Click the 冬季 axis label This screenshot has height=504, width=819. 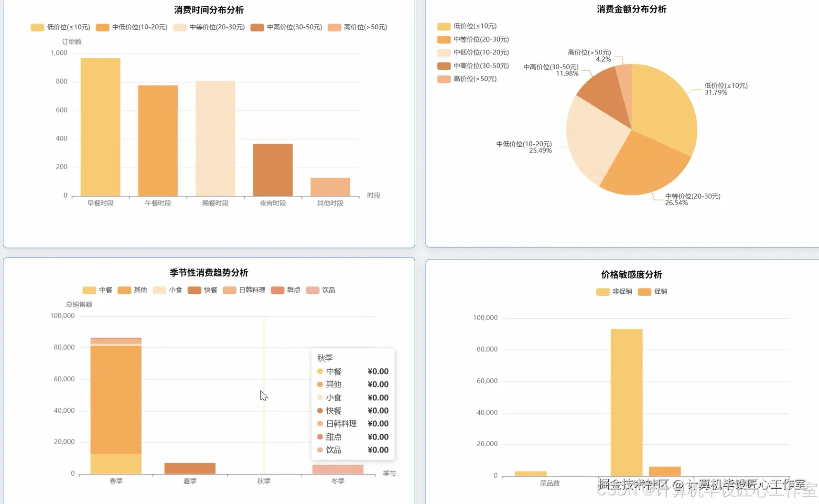click(338, 481)
